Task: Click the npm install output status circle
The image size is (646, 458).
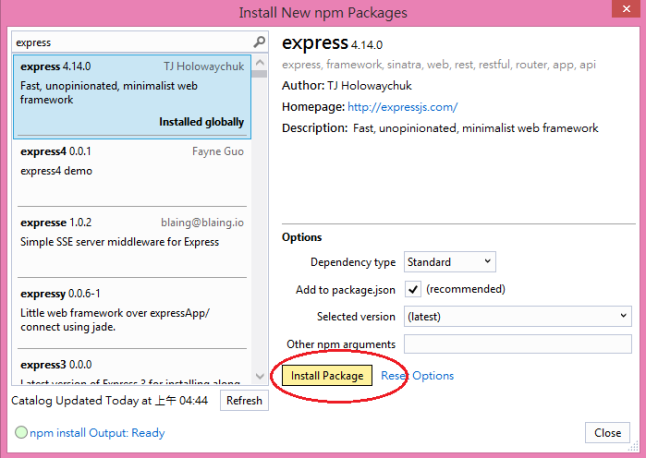Action: (x=21, y=432)
